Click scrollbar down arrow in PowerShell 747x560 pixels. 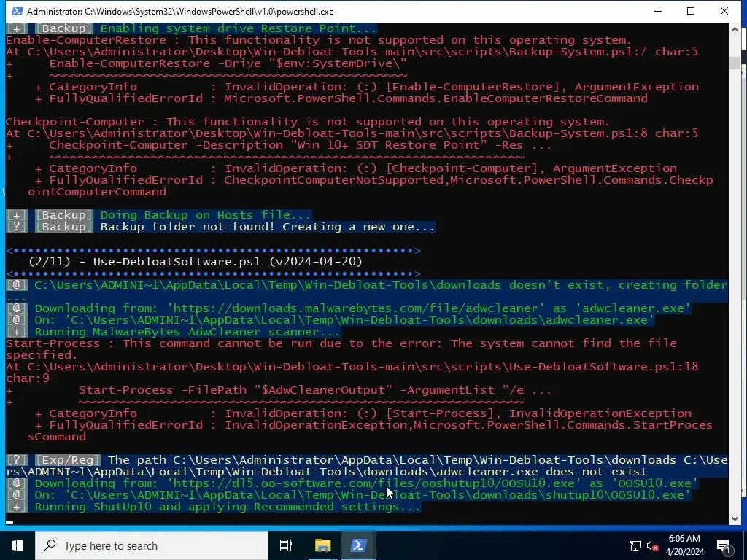735,518
